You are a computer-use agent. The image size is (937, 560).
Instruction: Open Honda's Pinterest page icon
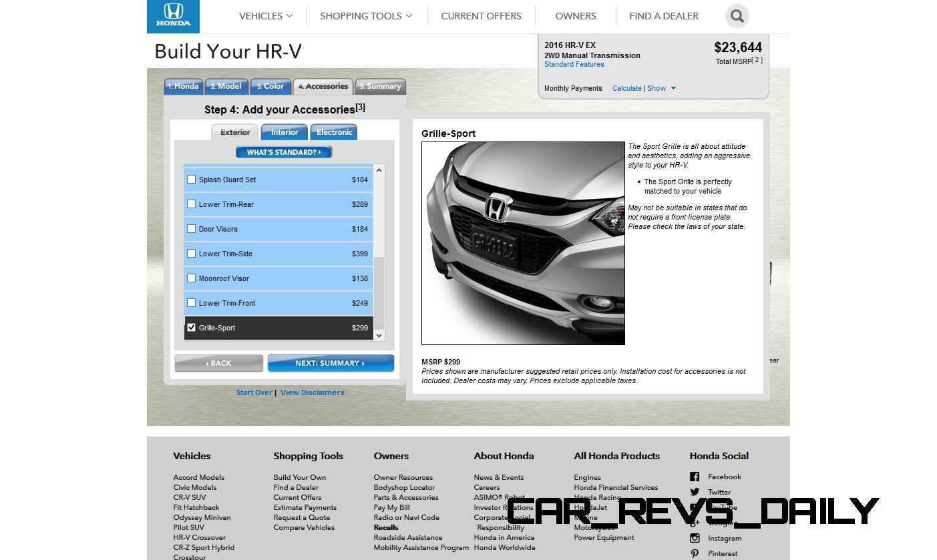(x=695, y=553)
